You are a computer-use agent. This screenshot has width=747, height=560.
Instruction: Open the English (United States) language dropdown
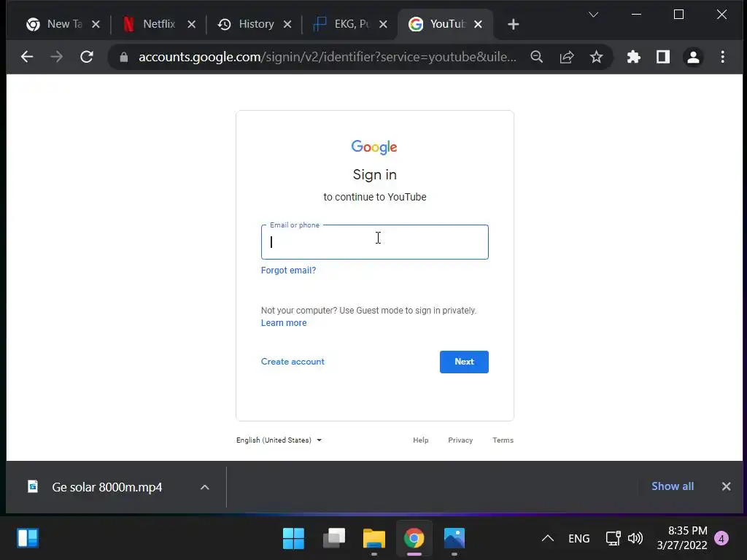click(279, 440)
